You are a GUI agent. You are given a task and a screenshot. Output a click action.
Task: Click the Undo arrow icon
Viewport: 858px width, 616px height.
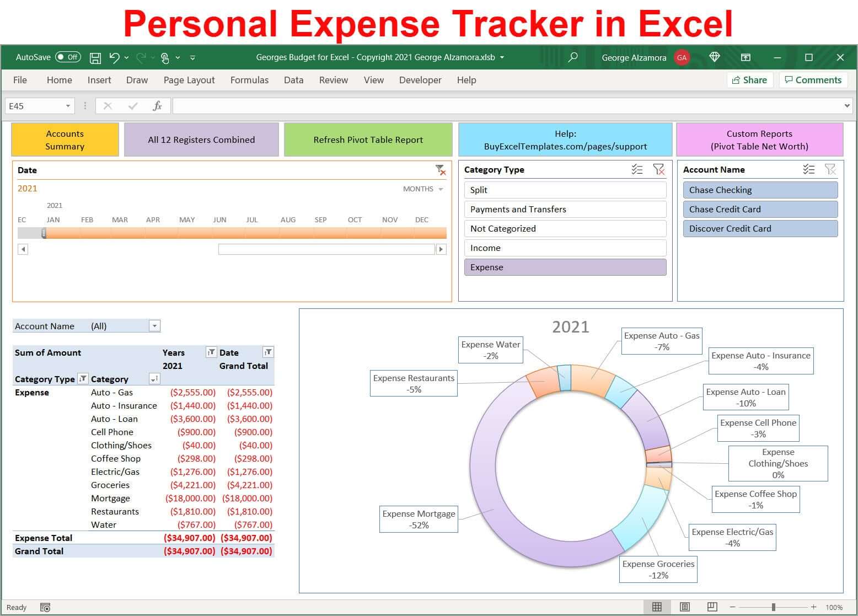tap(114, 57)
